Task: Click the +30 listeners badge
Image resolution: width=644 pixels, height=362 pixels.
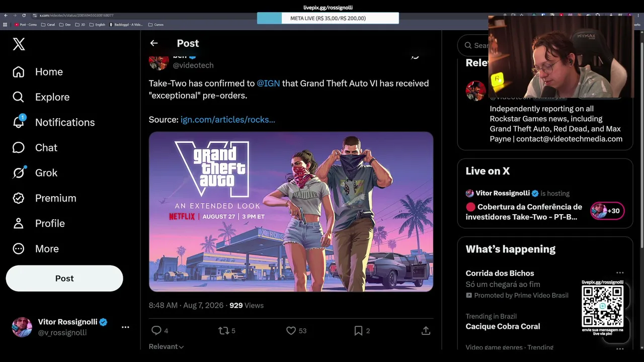Action: 607,211
